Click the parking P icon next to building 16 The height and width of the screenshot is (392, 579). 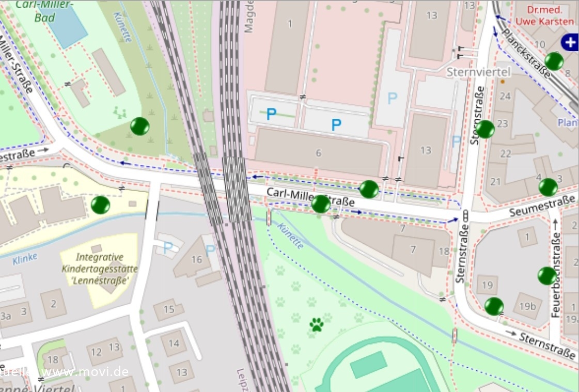coord(210,251)
